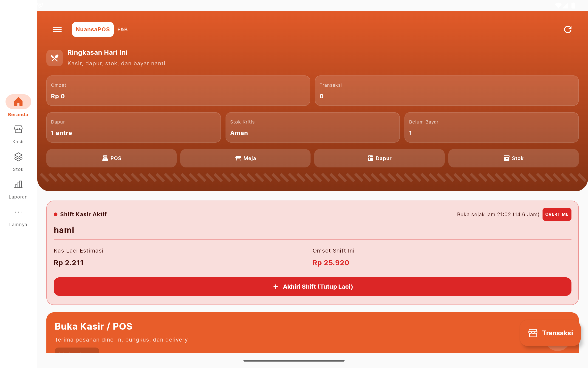Open Kasir from the sidebar

[x=18, y=134]
